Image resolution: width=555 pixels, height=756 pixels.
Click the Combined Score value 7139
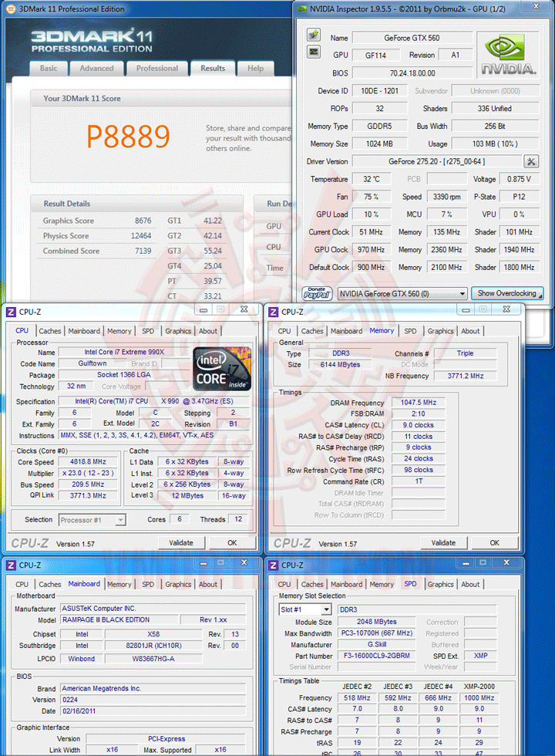tap(143, 251)
